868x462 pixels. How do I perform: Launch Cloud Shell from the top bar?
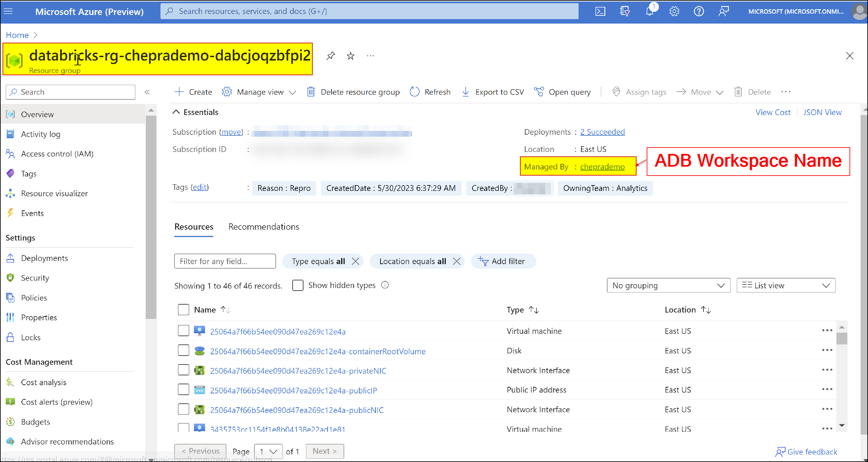tap(600, 11)
